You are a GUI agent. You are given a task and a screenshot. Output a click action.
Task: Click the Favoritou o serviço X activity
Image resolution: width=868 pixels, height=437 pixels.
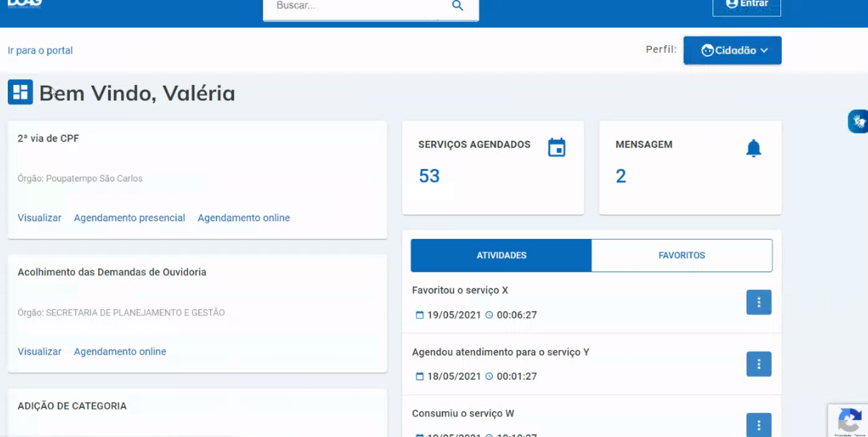(x=460, y=290)
